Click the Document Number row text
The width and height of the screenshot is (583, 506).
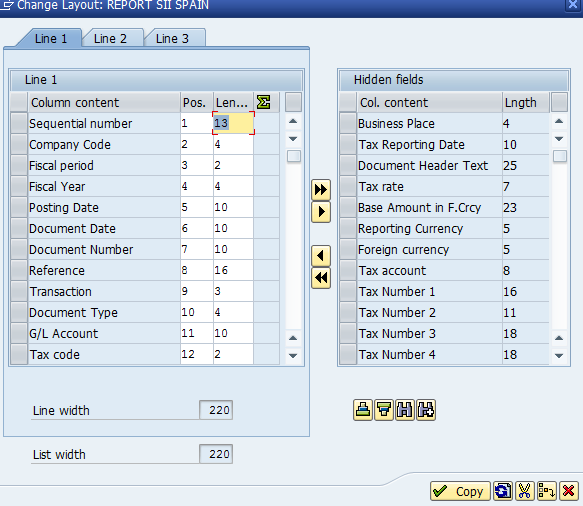[81, 249]
